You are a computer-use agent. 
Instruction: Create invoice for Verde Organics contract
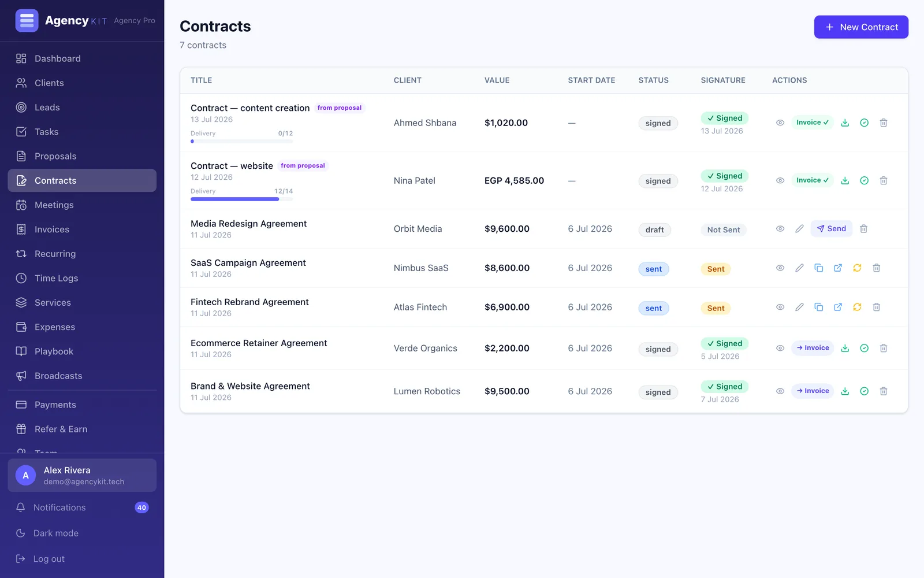[813, 348]
